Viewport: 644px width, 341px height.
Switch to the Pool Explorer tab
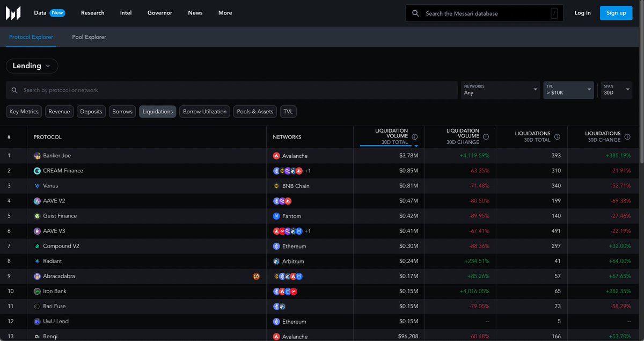(89, 37)
